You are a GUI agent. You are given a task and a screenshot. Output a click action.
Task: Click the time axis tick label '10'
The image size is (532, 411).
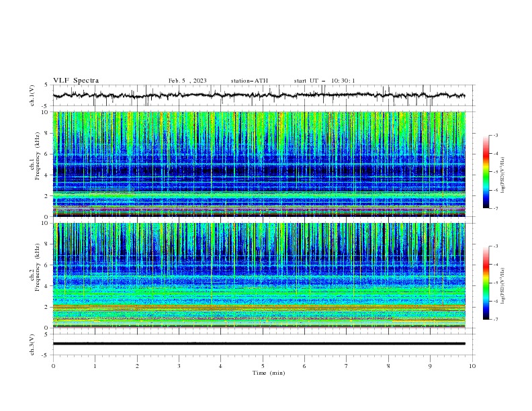(x=472, y=366)
